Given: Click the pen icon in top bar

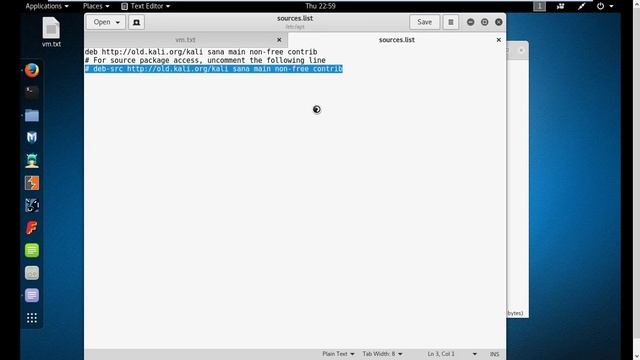Looking at the screenshot, I should (581, 6).
